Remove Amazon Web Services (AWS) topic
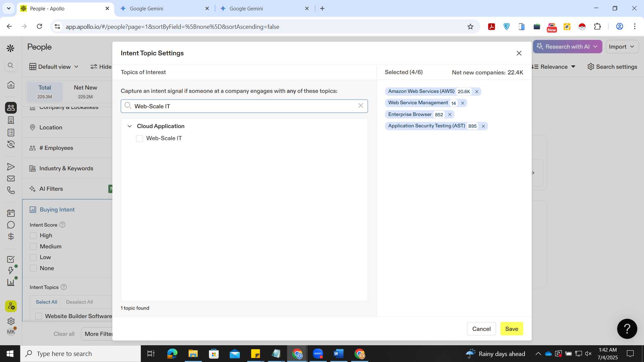This screenshot has height=362, width=644. tap(477, 92)
